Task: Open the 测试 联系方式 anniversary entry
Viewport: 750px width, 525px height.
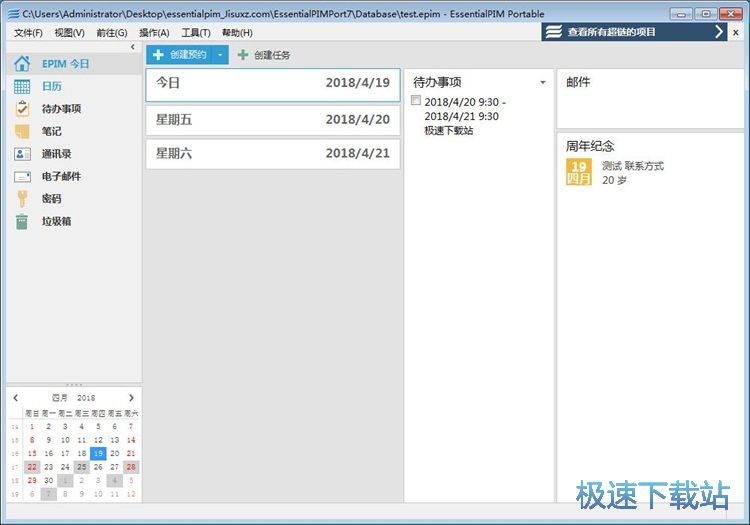Action: coord(632,166)
